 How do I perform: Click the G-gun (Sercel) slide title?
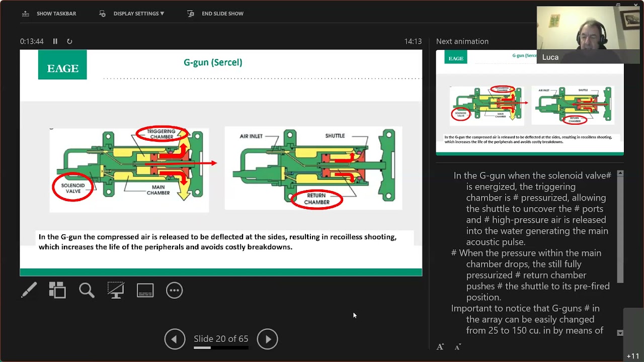tap(213, 62)
